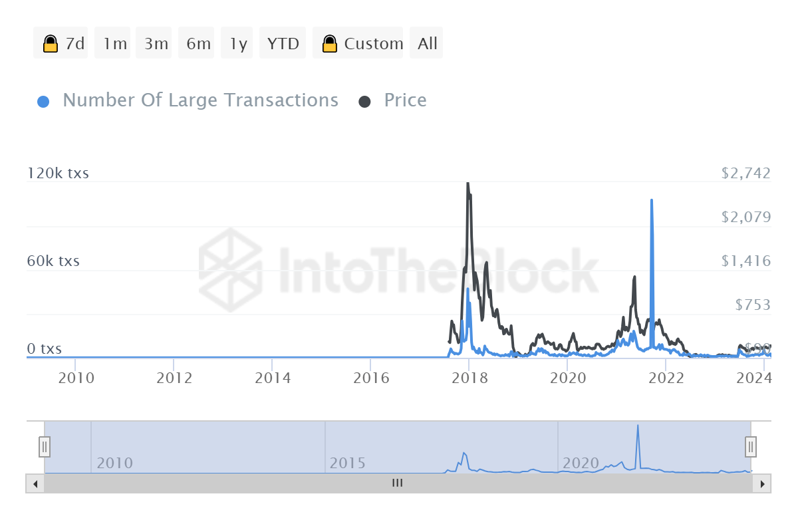This screenshot has width=798, height=532.
Task: Click the lock icon on Custom button
Action: tap(329, 44)
